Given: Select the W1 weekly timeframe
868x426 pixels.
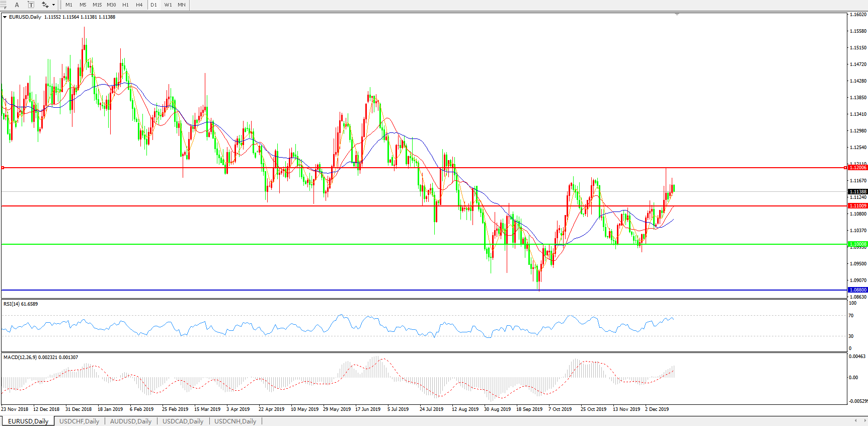Looking at the screenshot, I should [x=168, y=5].
